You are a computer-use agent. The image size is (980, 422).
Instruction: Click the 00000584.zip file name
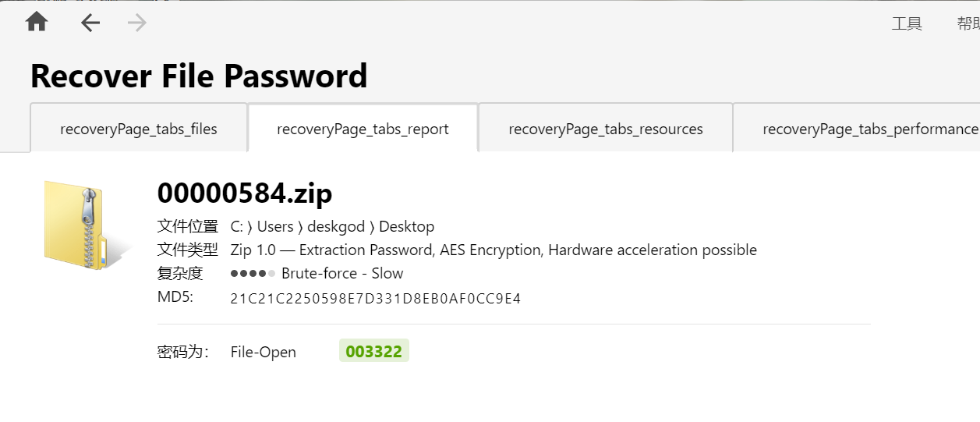tap(245, 192)
